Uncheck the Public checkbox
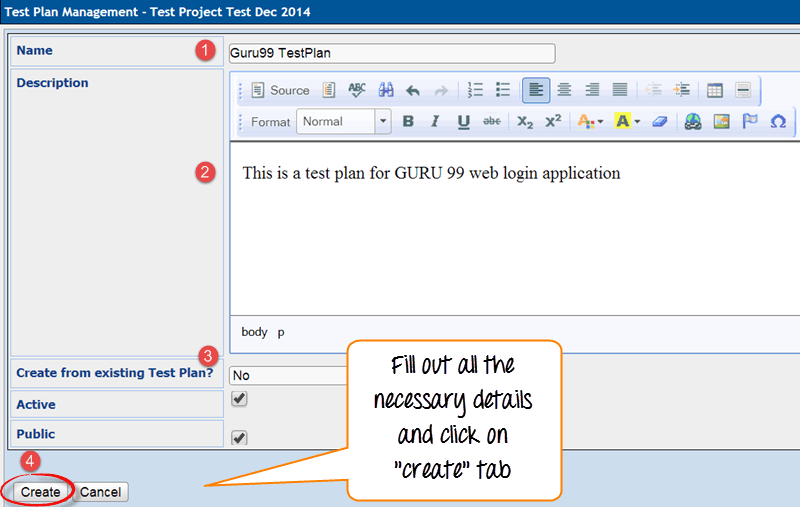The height and width of the screenshot is (507, 800). point(239,437)
